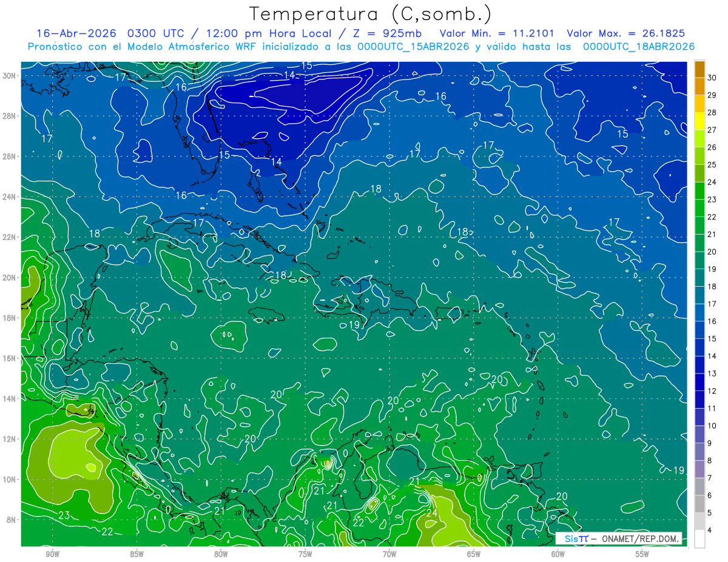Click the Valor Max. = 26.1825 text
The height and width of the screenshot is (562, 728).
[x=626, y=33]
